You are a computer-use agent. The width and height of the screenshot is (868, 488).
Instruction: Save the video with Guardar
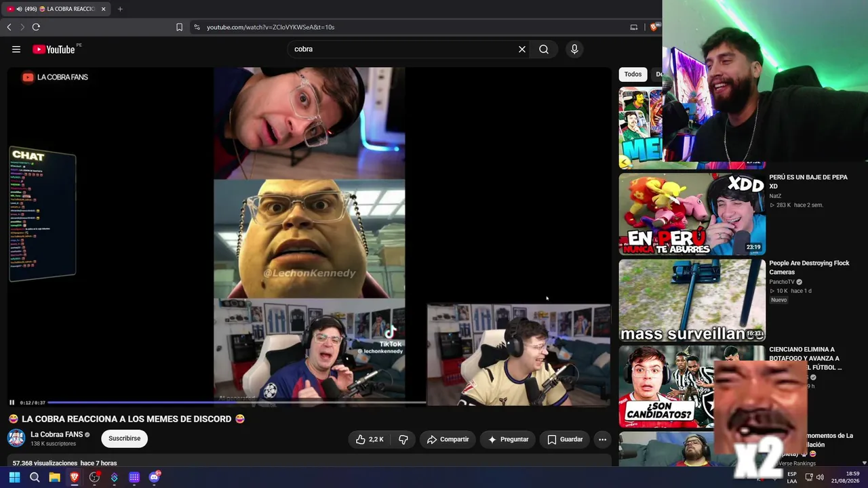point(565,439)
